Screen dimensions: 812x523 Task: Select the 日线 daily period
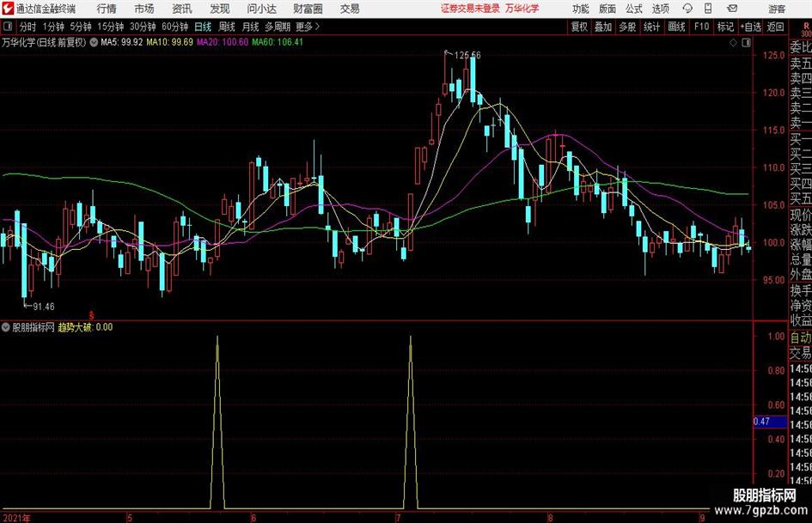point(203,27)
